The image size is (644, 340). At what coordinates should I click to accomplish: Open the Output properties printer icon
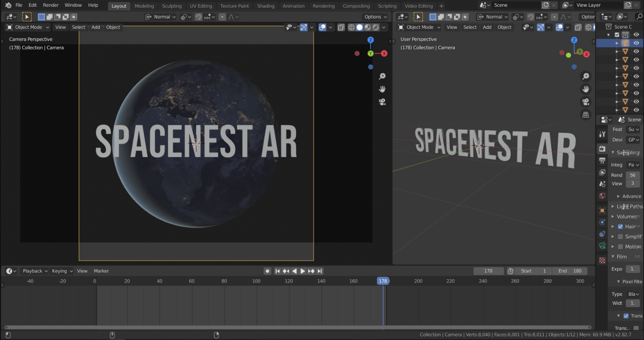(x=602, y=161)
